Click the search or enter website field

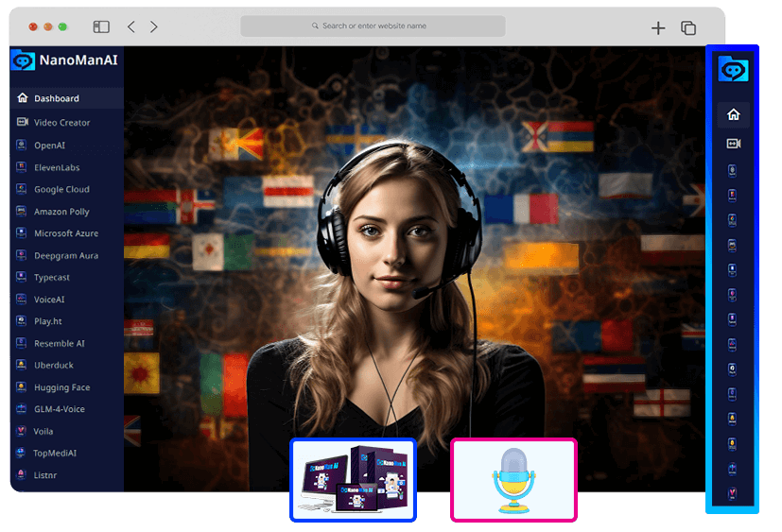coord(373,26)
